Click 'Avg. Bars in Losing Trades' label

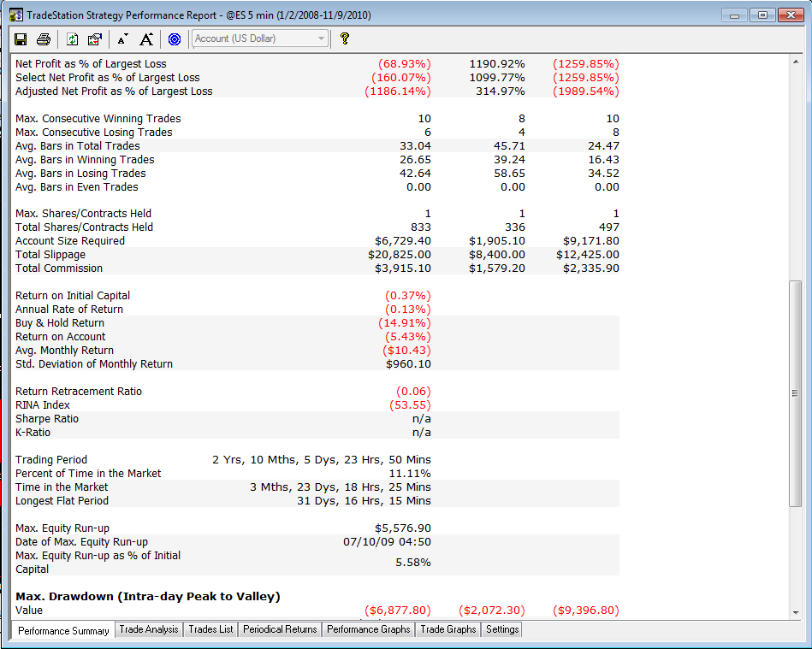[x=80, y=174]
